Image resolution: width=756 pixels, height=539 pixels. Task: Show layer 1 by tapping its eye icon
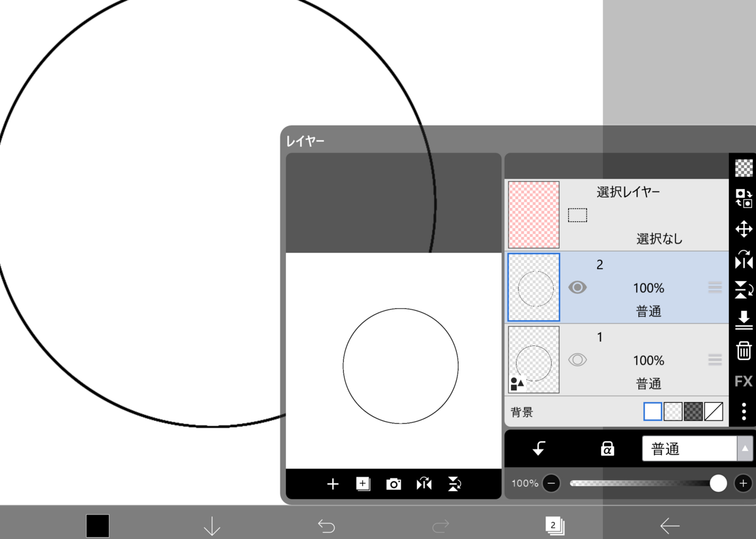pyautogui.click(x=578, y=359)
